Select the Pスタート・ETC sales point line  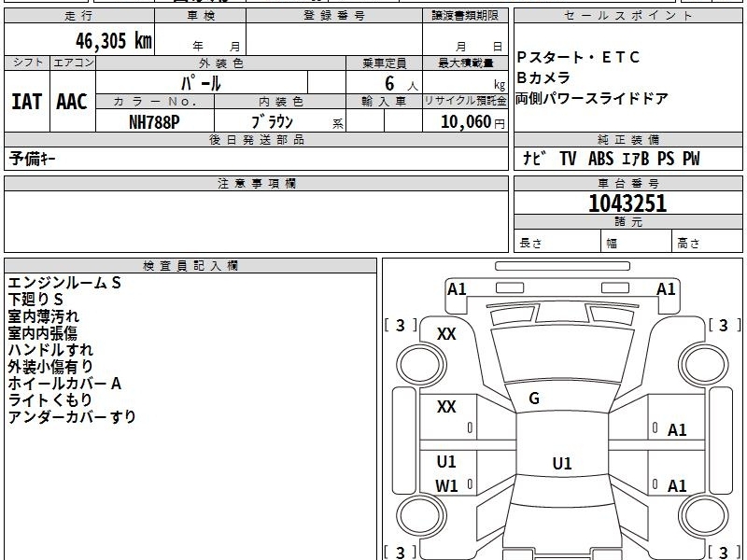coord(577,57)
